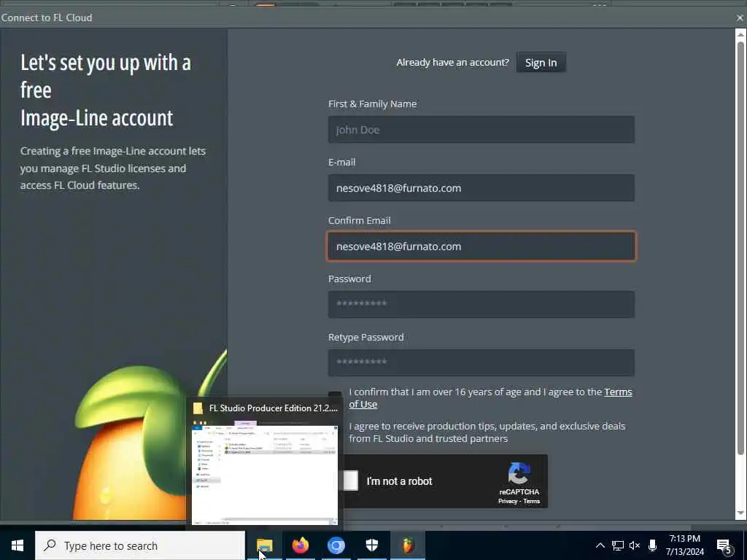Select the Password input field
This screenshot has height=560, width=747.
pos(481,304)
